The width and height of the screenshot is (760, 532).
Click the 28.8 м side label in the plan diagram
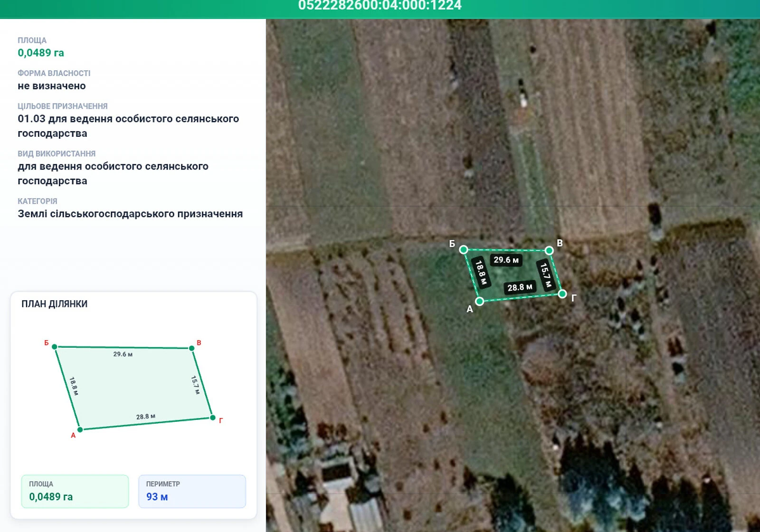(x=146, y=417)
